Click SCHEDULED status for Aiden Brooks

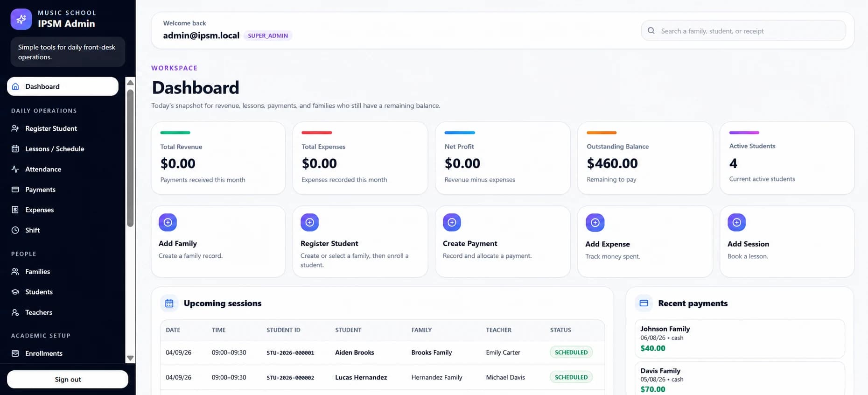coord(571,353)
